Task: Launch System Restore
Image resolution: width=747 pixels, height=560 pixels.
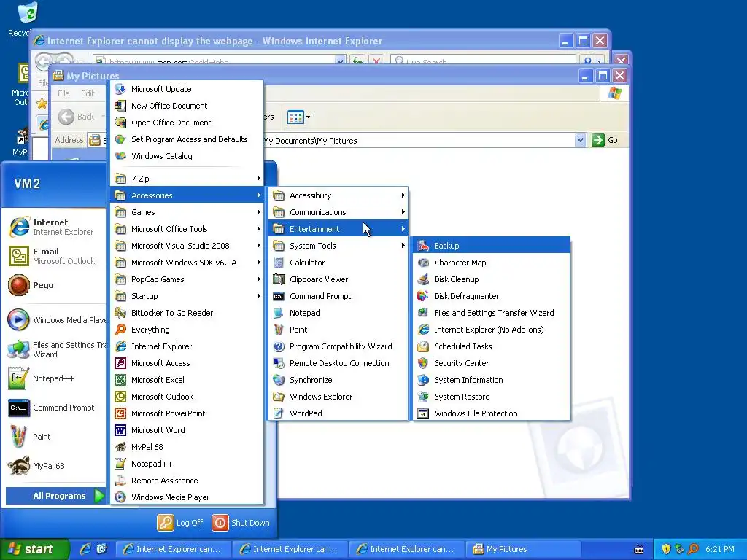Action: pos(491,396)
